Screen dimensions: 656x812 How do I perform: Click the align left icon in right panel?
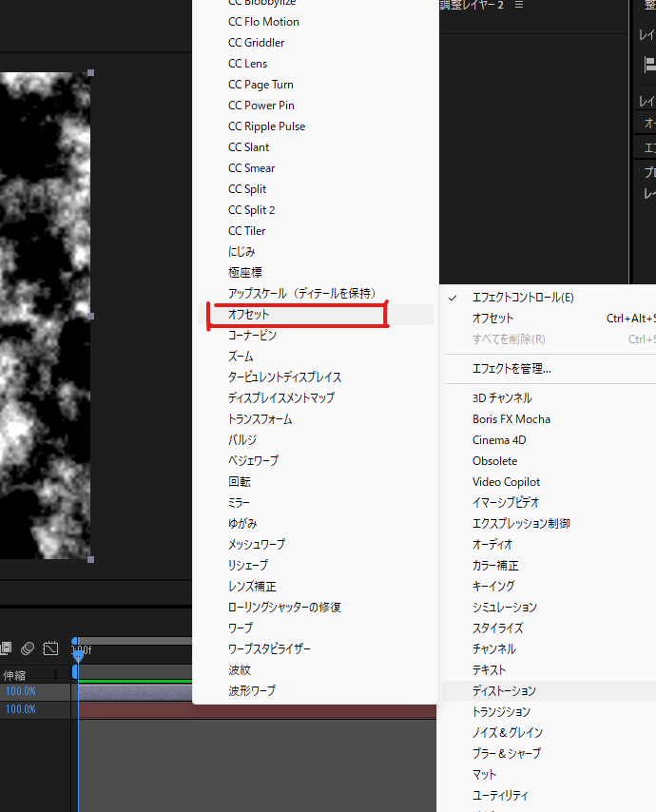pos(650,64)
